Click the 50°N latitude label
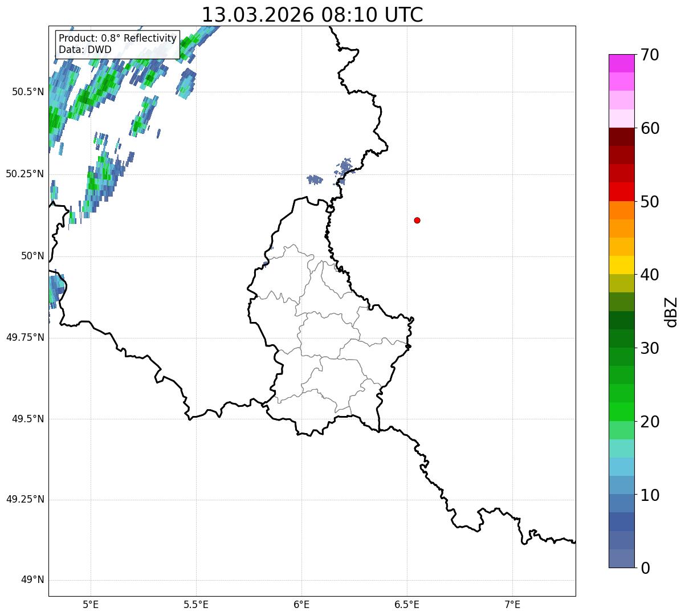 32,256
